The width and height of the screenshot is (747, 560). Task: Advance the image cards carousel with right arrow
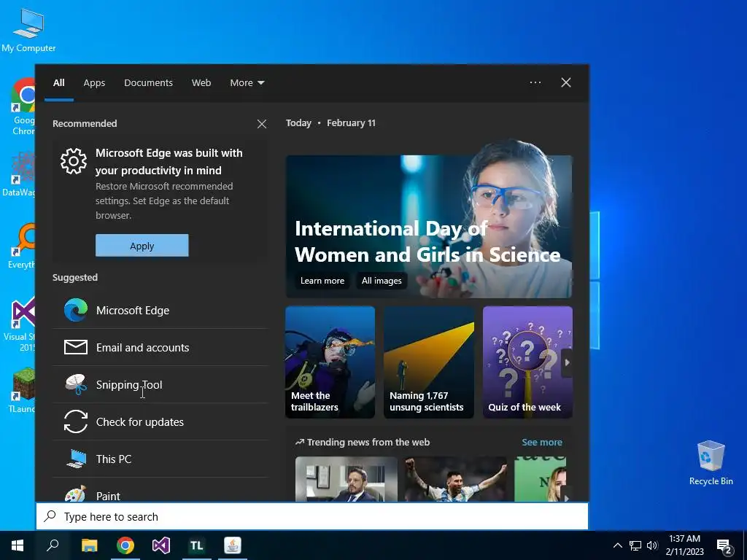(567, 362)
